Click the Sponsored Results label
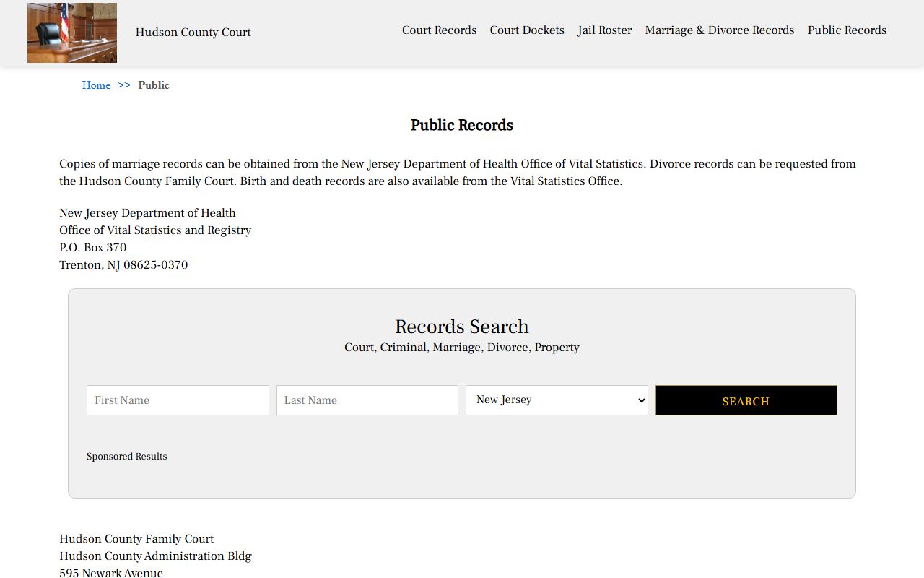 pos(127,457)
